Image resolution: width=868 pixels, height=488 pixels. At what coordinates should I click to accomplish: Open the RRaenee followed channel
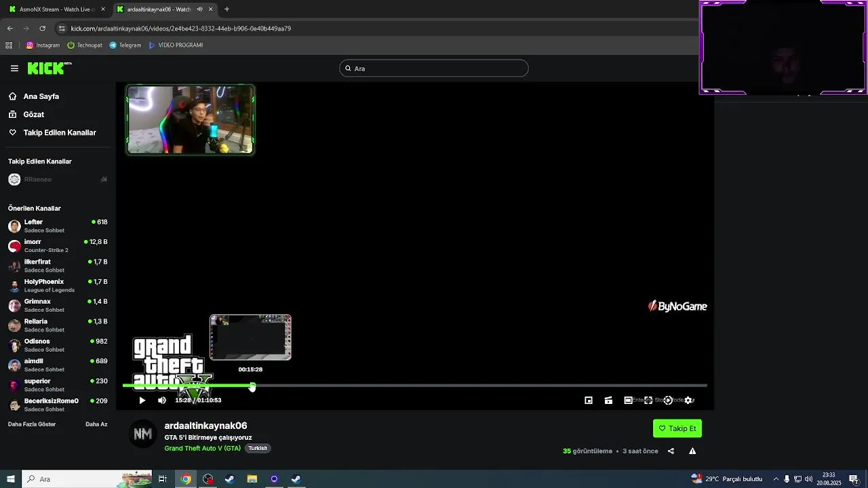[58, 180]
